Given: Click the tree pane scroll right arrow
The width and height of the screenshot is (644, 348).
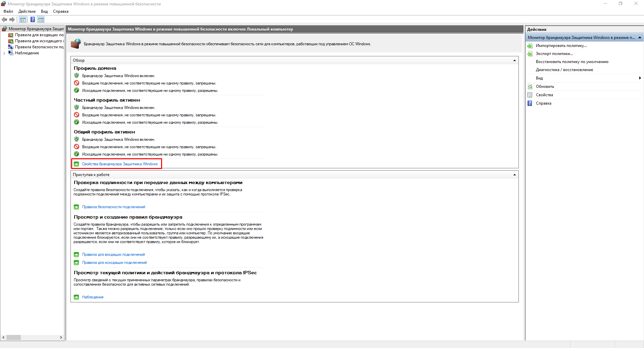Looking at the screenshot, I should point(61,338).
